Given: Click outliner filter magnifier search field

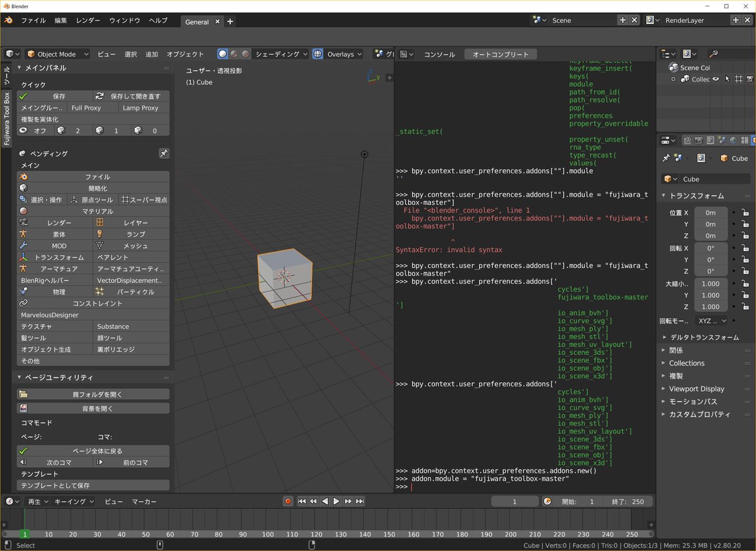Looking at the screenshot, I should pos(730,54).
